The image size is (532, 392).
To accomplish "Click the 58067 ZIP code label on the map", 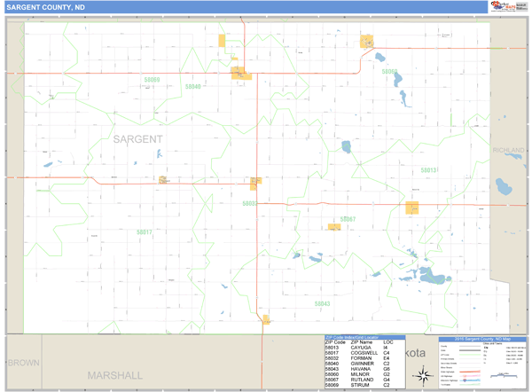I will point(347,219).
